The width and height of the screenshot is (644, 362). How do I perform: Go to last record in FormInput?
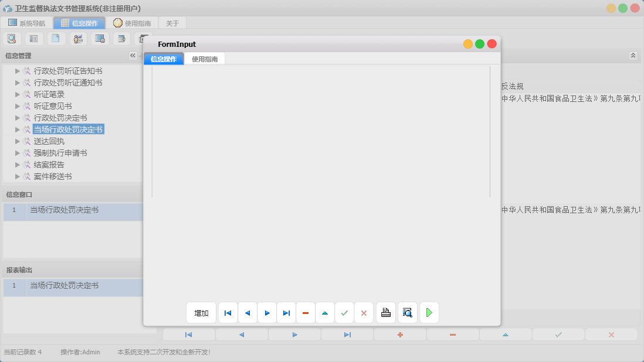tap(286, 313)
